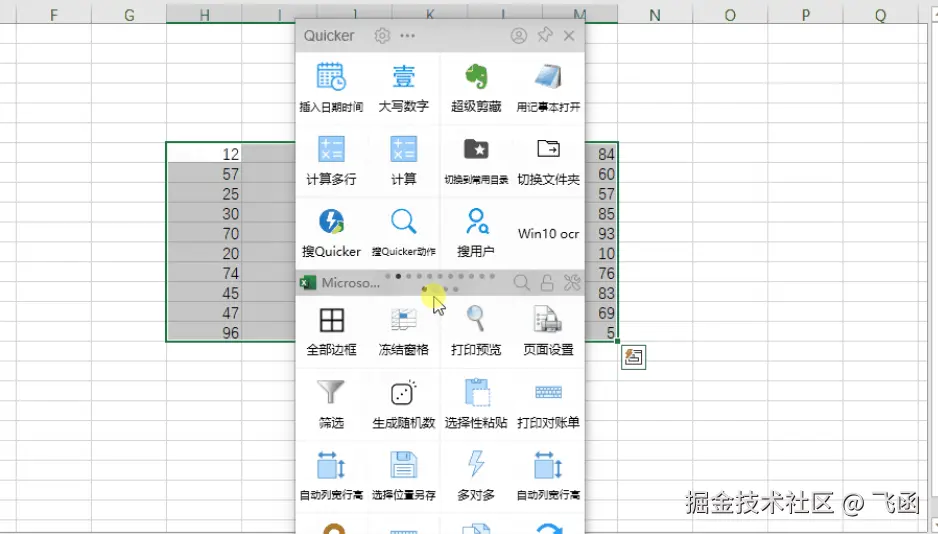
Task: Run 选择性粘贴 paste special action
Action: (476, 404)
